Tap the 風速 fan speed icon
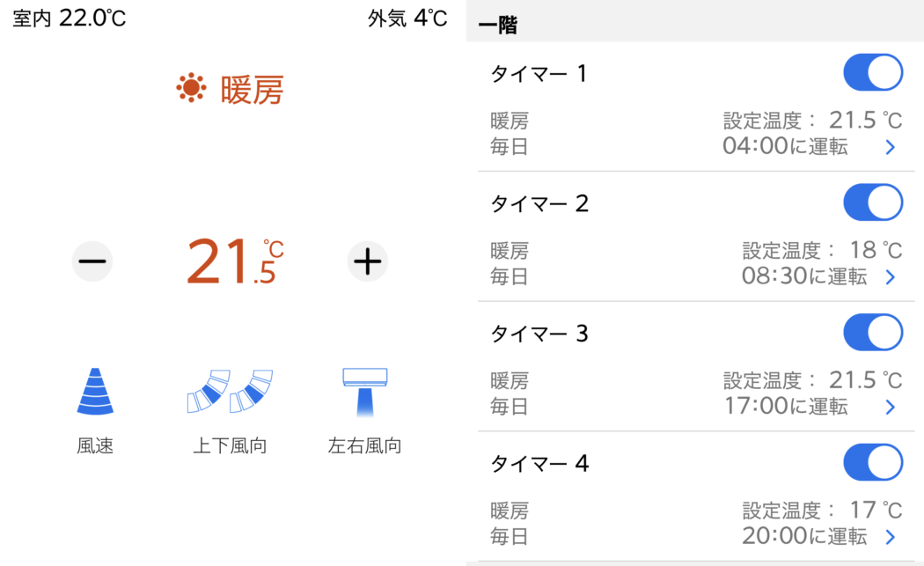 (95, 392)
